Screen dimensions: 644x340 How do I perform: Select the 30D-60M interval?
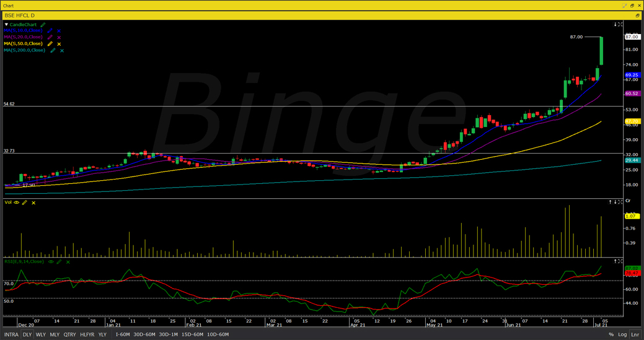coord(144,334)
